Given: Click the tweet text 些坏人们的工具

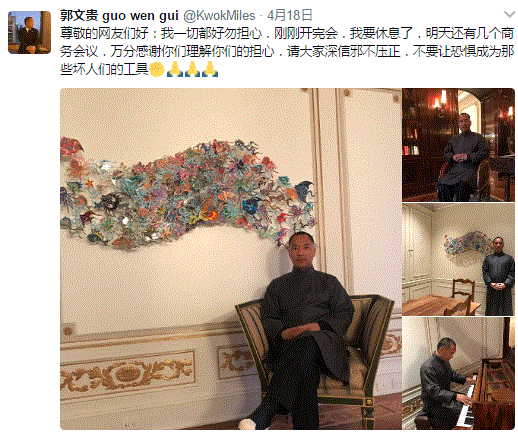Looking at the screenshot, I should 104,69.
